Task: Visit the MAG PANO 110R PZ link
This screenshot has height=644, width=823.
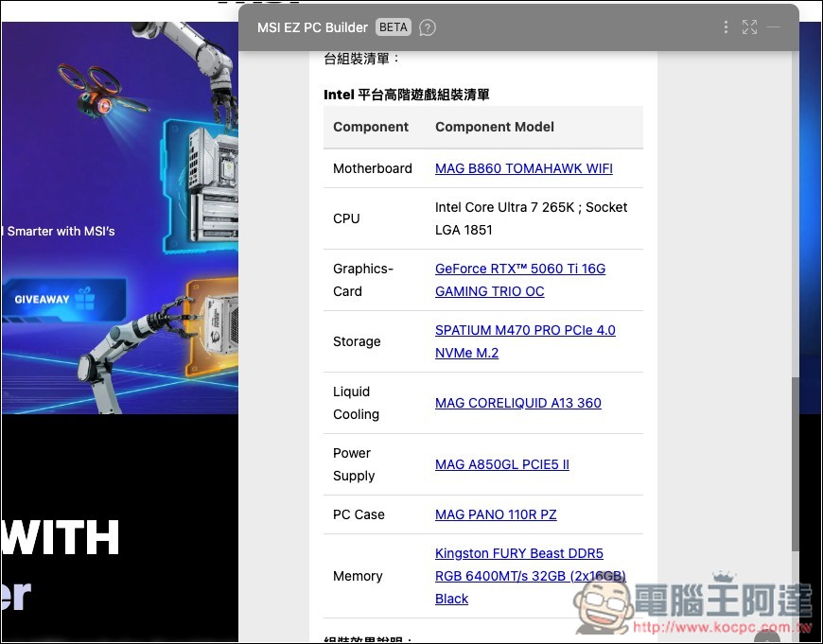Action: (x=496, y=514)
